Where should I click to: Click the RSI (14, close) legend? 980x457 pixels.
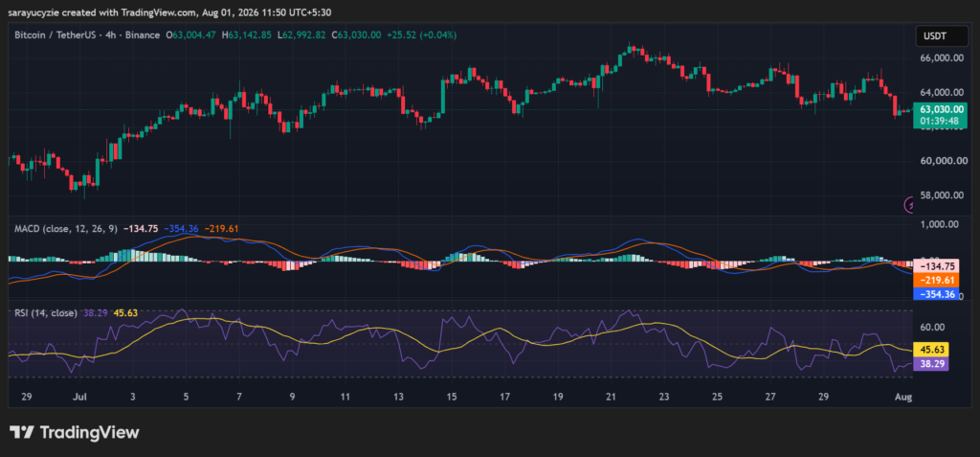(x=46, y=313)
